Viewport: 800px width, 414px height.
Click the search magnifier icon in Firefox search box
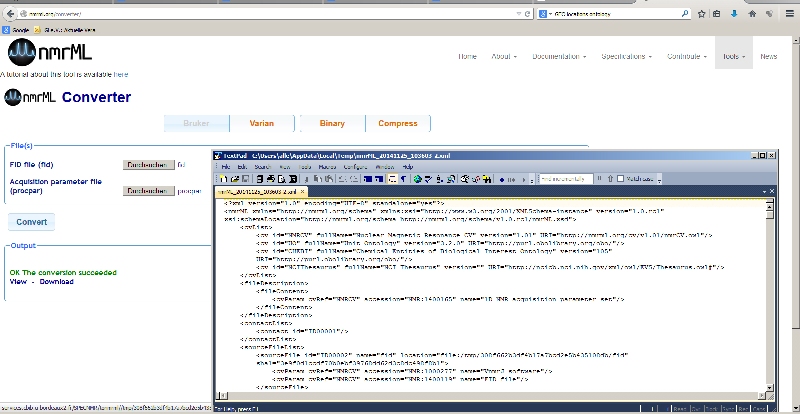coord(685,14)
